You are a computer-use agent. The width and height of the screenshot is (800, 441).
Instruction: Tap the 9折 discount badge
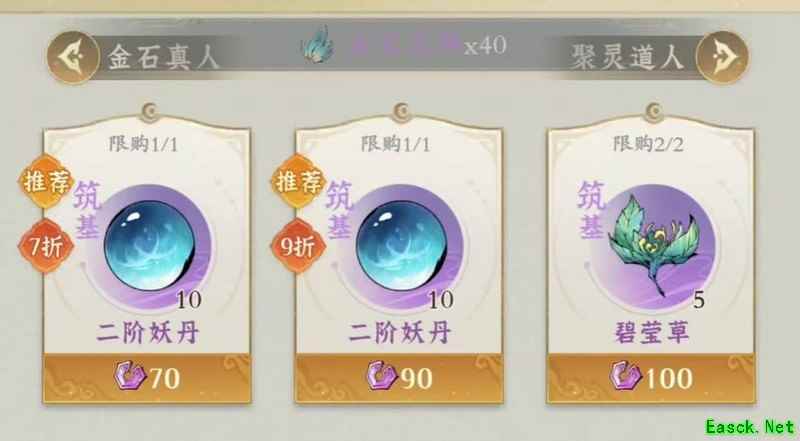pyautogui.click(x=298, y=247)
